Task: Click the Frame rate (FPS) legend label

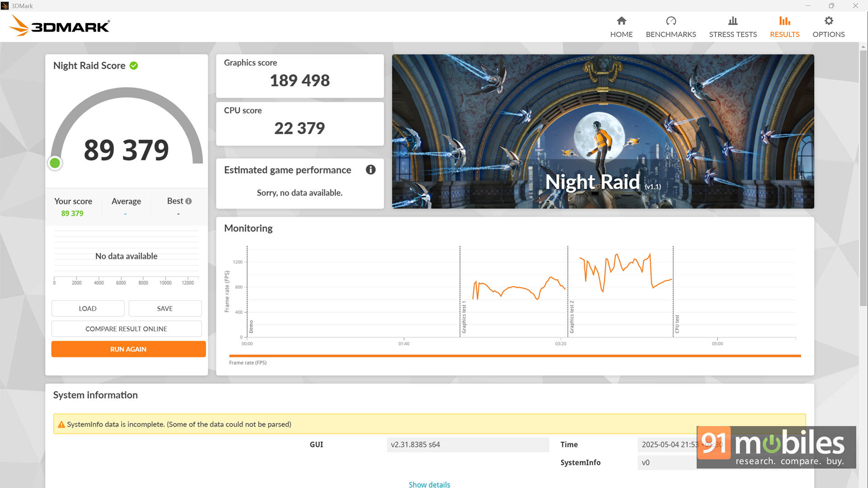Action: pyautogui.click(x=248, y=362)
